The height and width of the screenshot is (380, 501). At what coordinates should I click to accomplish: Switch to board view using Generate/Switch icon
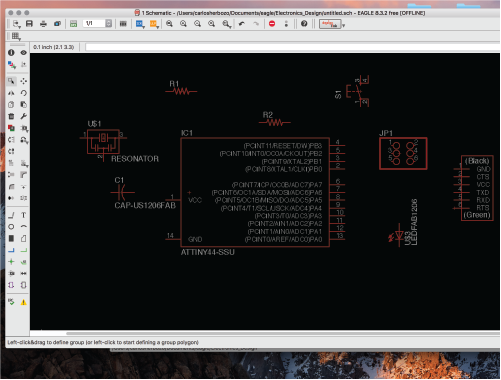(73, 24)
